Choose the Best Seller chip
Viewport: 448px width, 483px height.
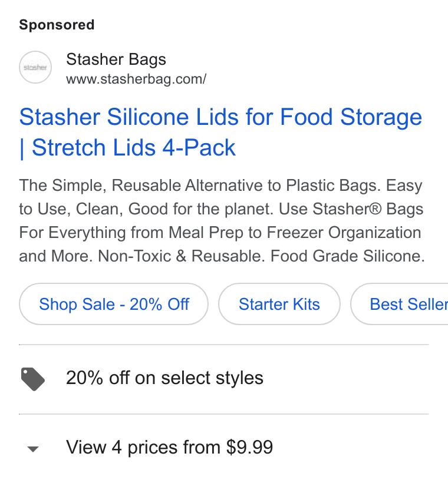point(399,304)
